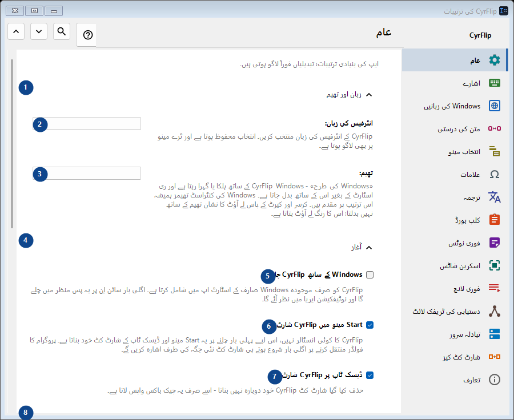Select عام in the sidebar
The height and width of the screenshot is (420, 514).
[x=455, y=60]
